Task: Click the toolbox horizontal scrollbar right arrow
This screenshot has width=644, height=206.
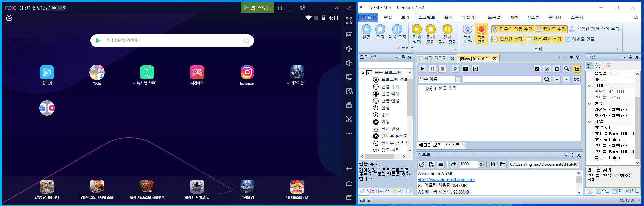Action: point(404,156)
